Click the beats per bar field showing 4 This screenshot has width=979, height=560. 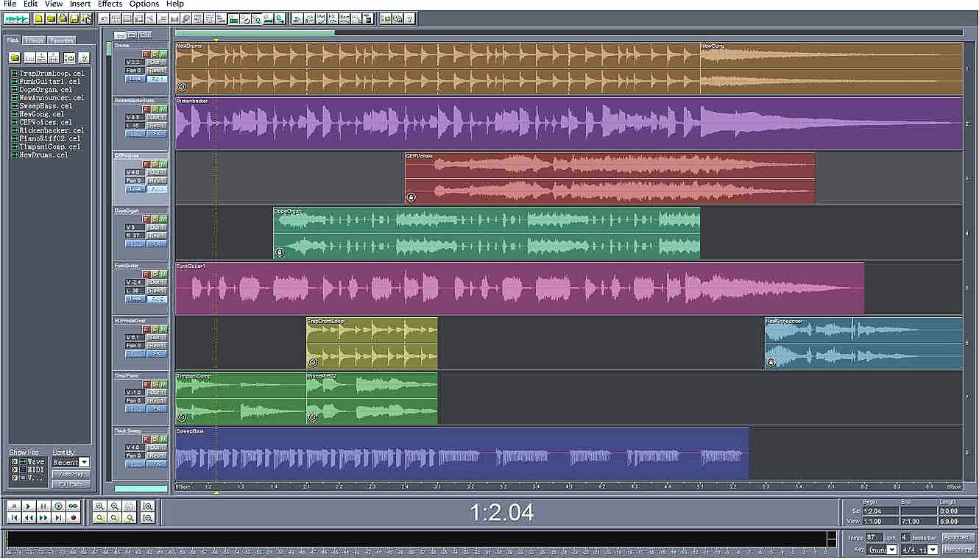click(905, 538)
